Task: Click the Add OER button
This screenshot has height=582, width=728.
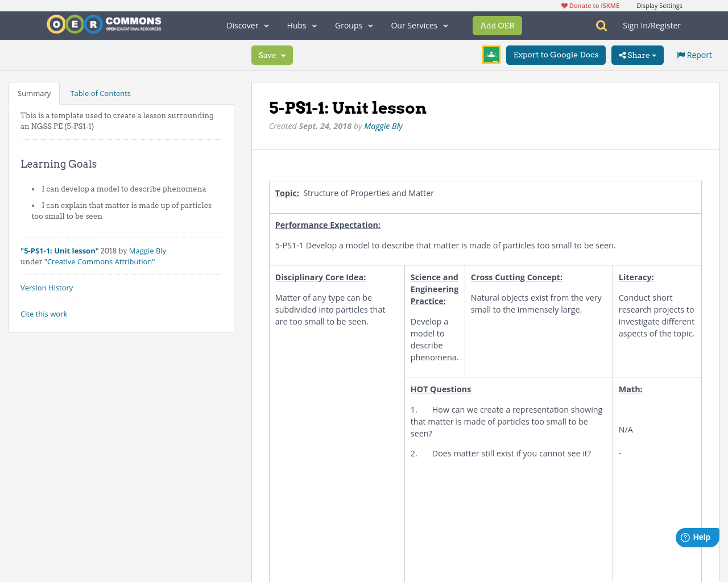Action: (497, 25)
